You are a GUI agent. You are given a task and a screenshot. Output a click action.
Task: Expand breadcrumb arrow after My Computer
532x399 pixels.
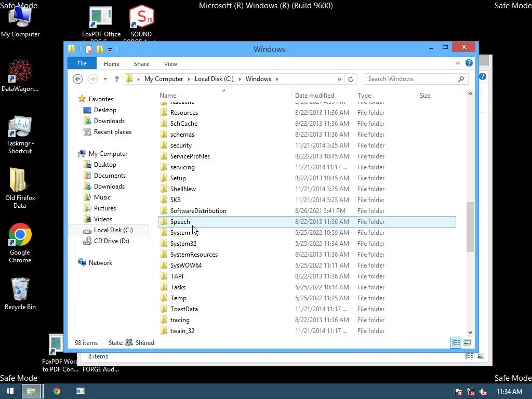[x=188, y=79]
